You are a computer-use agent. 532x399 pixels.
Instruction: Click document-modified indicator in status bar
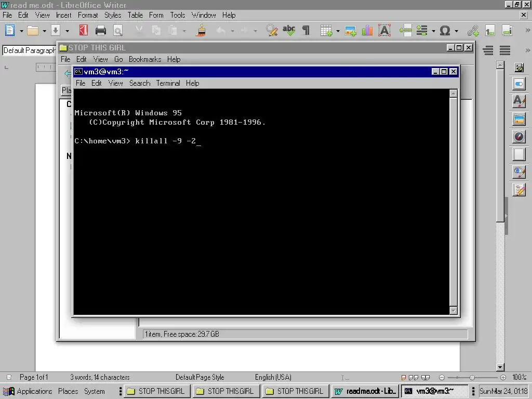9,377
